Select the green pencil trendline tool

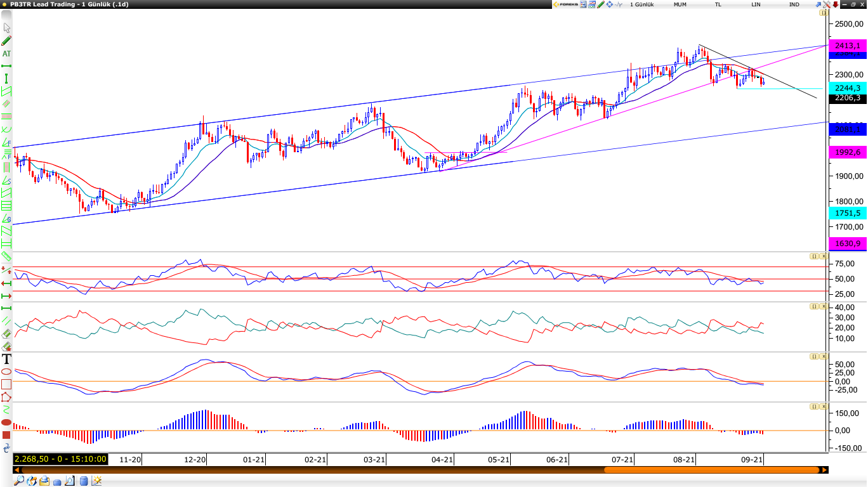pos(6,41)
